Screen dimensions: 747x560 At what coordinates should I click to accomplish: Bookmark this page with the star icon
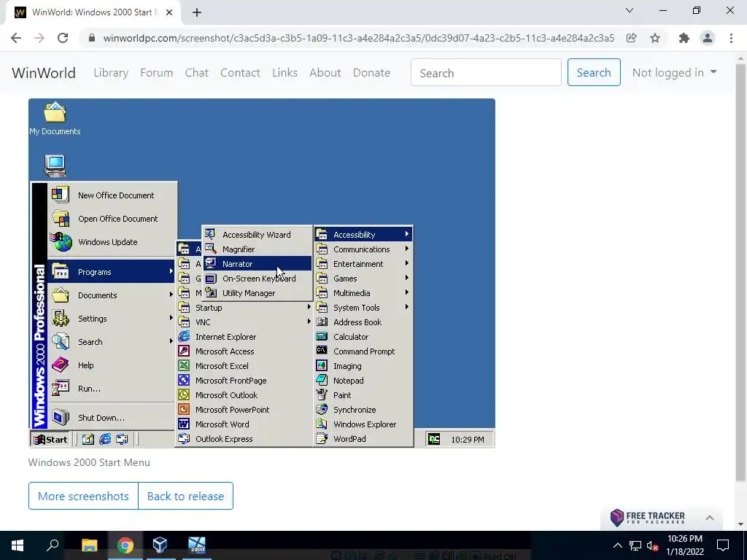(x=655, y=38)
